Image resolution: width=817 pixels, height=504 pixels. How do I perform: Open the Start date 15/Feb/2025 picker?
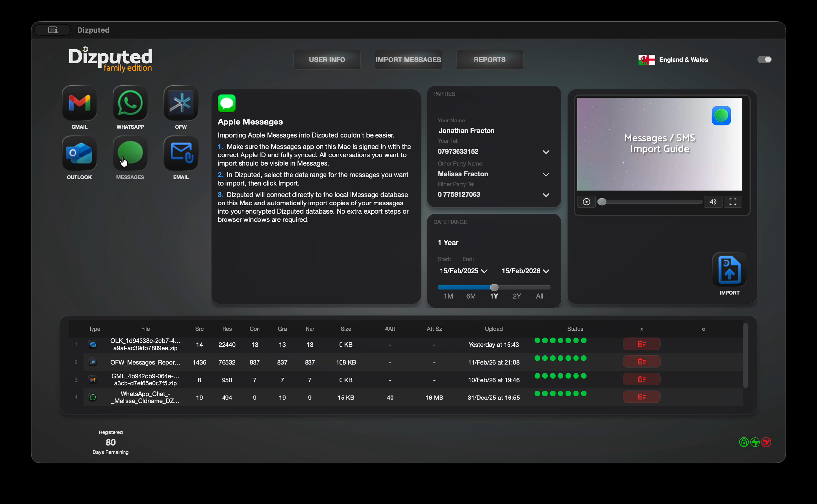463,271
